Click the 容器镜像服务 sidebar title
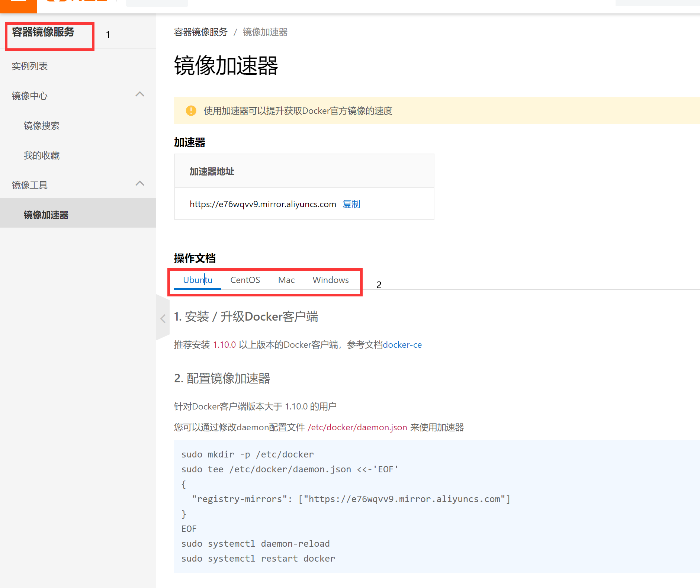 point(43,32)
